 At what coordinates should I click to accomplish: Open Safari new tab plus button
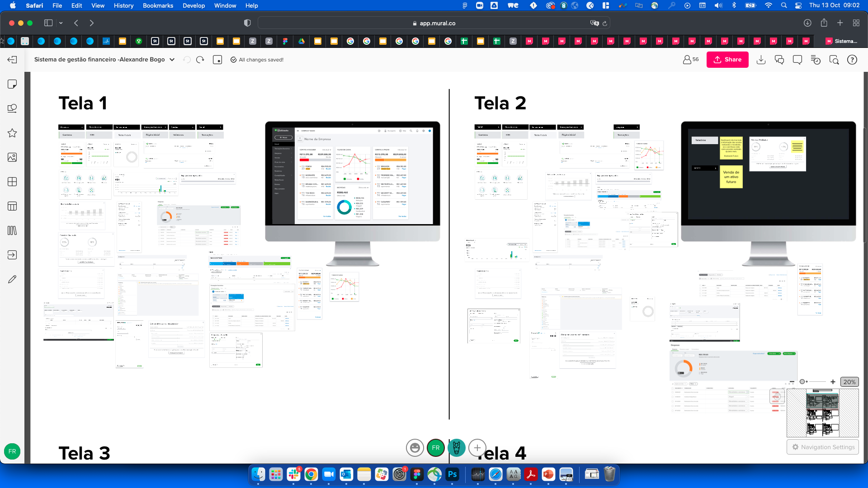[x=840, y=23]
